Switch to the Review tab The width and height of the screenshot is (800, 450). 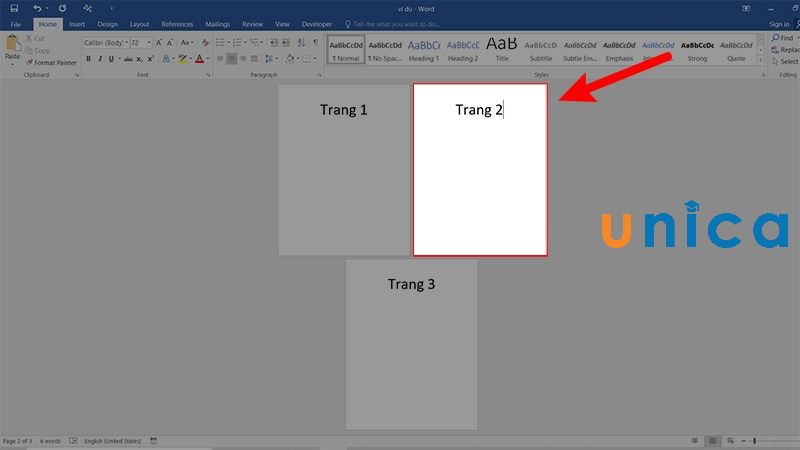pos(252,24)
